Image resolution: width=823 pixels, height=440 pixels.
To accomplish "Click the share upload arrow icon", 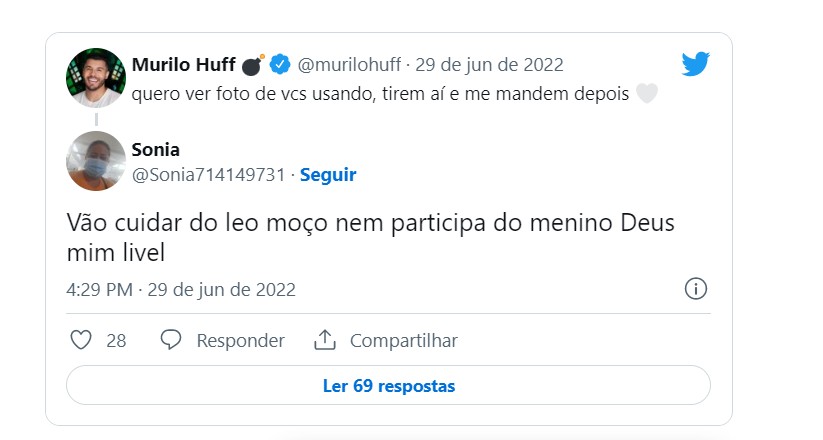I will click(x=325, y=340).
